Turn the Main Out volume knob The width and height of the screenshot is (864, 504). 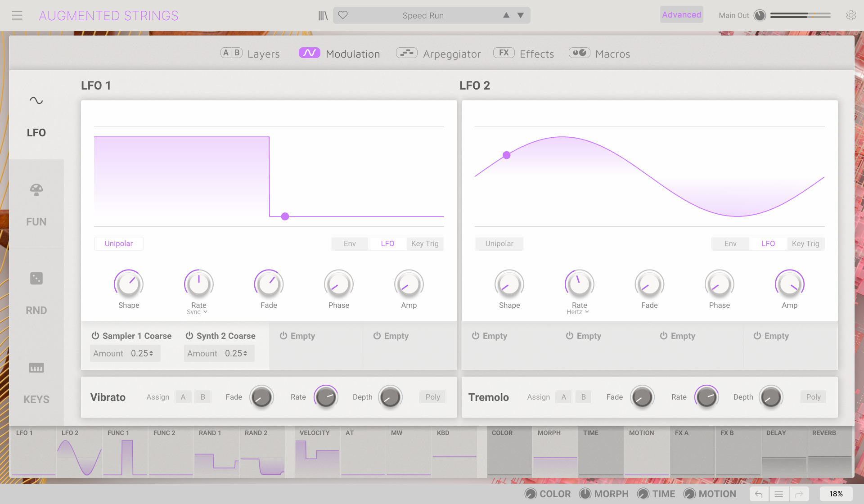coord(760,15)
